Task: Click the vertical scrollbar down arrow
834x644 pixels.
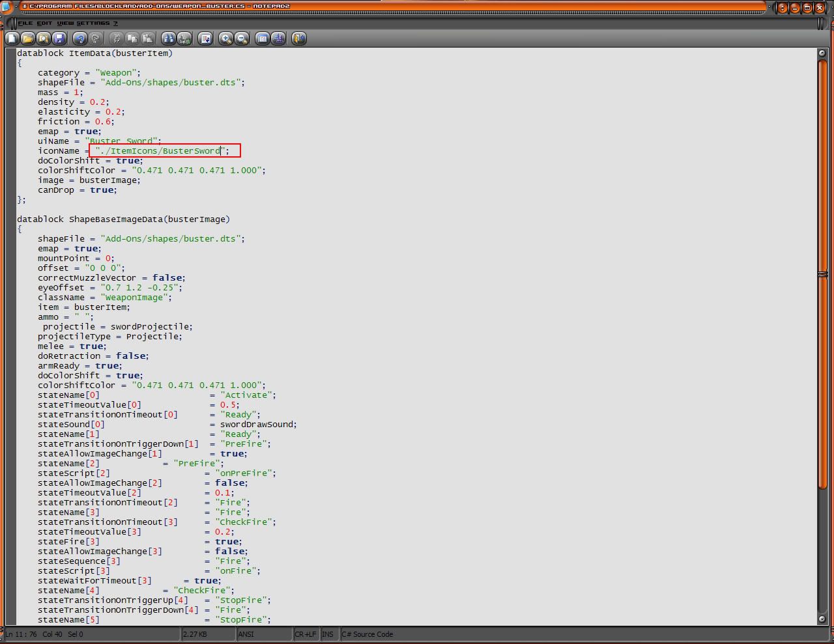Action: coord(822,619)
